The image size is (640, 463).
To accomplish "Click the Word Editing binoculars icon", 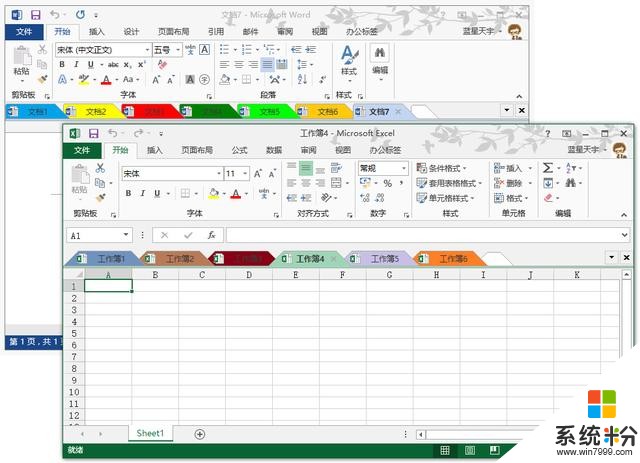I will point(380,53).
